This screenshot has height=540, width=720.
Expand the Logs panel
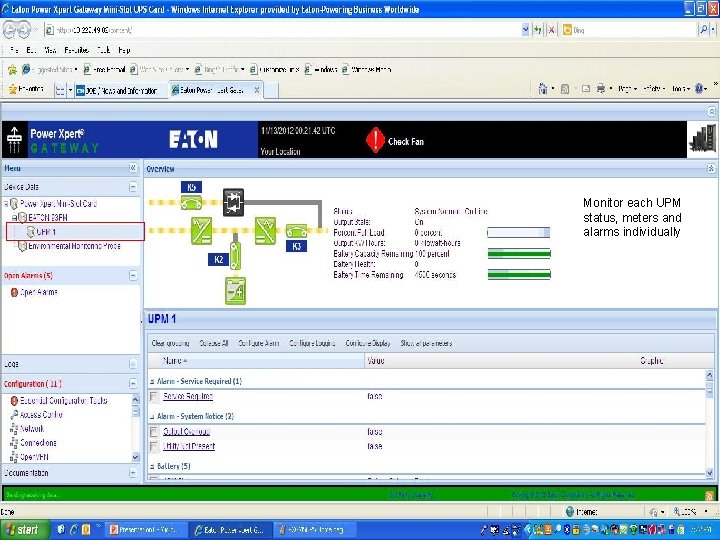coord(133,364)
